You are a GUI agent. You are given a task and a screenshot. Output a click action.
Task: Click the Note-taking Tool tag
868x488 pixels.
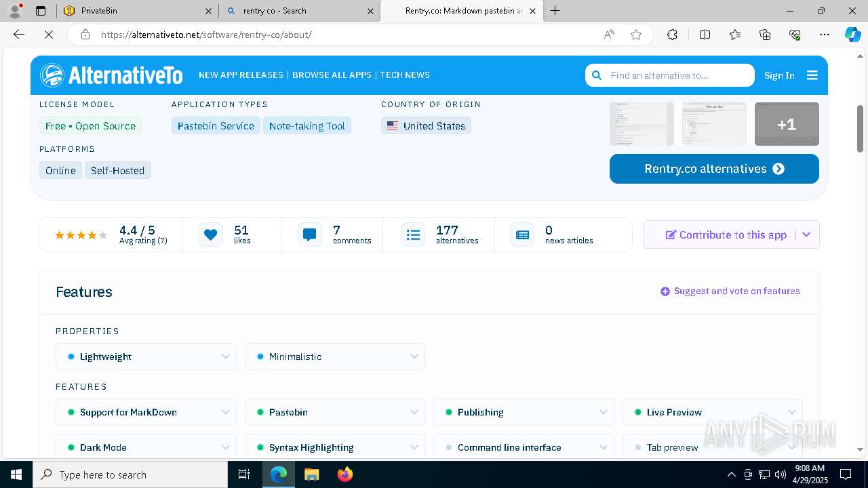click(307, 126)
